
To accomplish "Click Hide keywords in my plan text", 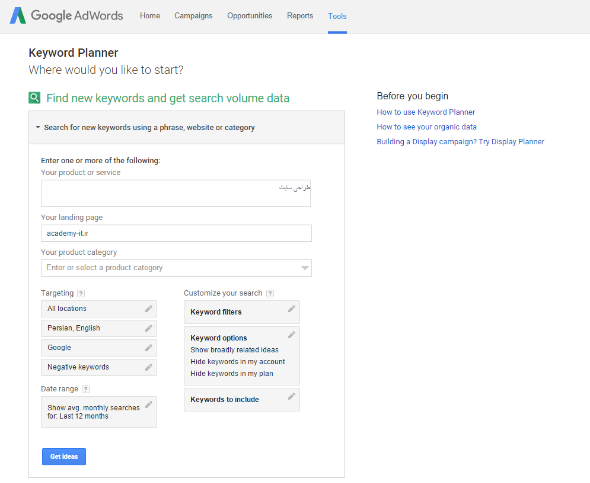I will click(x=232, y=374).
